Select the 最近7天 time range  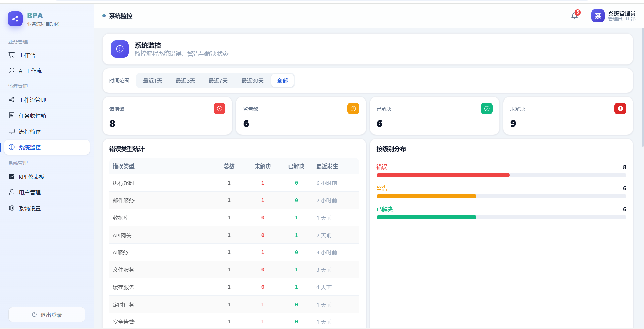[x=218, y=81]
